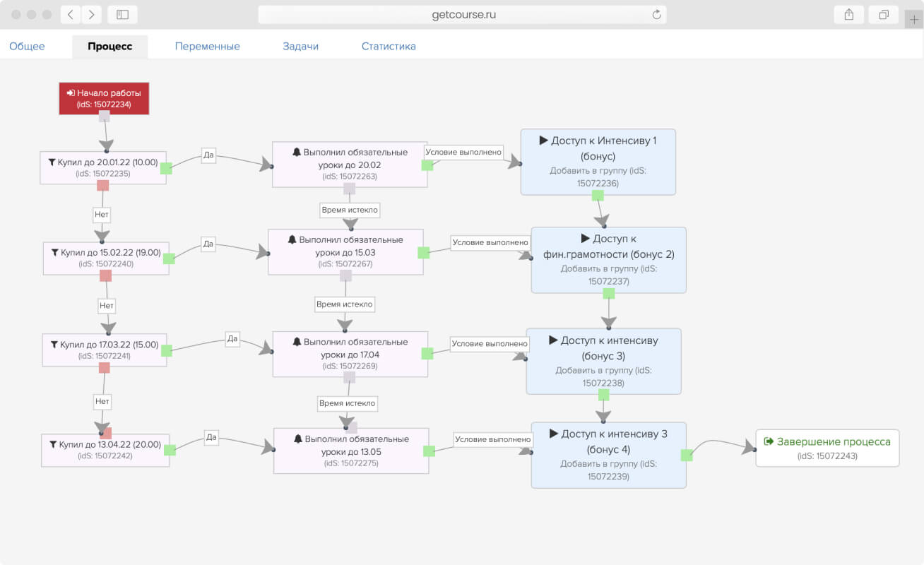
Task: Select action Доступ к интенсиву (бонус 3)
Action: coord(603,361)
